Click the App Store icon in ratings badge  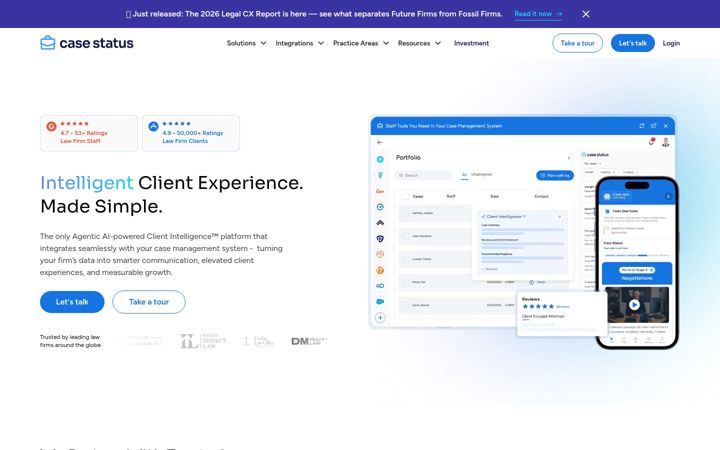pos(153,126)
